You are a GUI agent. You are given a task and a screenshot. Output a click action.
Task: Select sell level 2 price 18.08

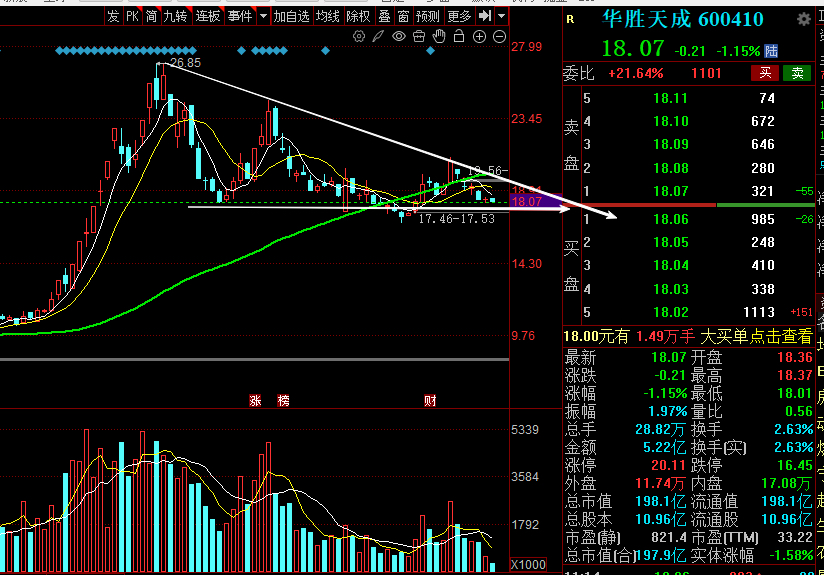pyautogui.click(x=670, y=168)
